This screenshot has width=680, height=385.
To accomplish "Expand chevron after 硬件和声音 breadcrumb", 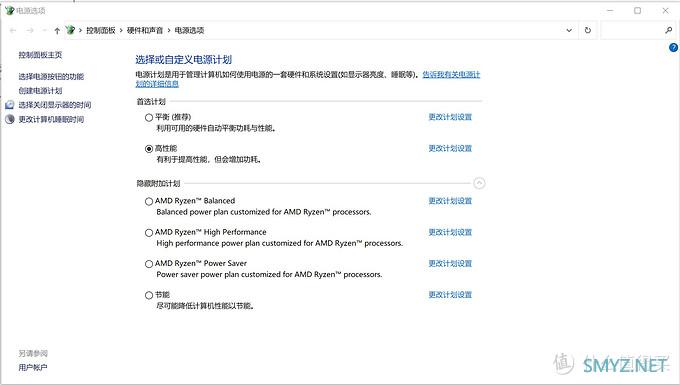I will pyautogui.click(x=169, y=30).
